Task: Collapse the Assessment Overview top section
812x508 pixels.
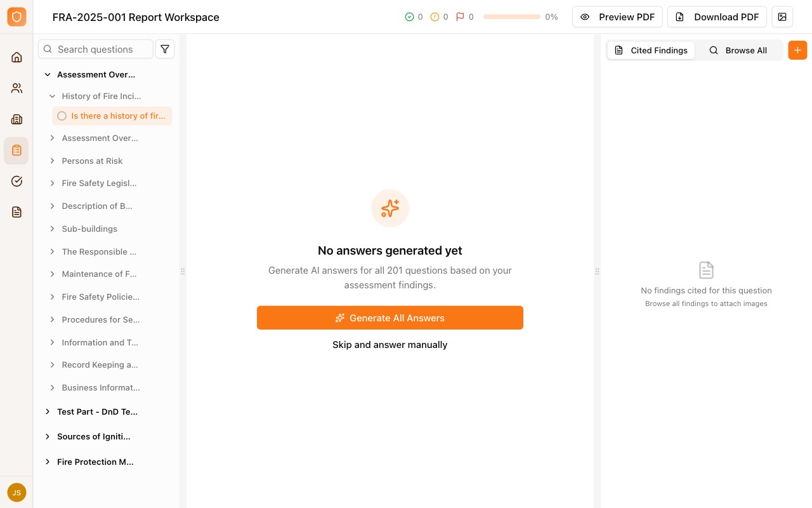Action: point(48,74)
